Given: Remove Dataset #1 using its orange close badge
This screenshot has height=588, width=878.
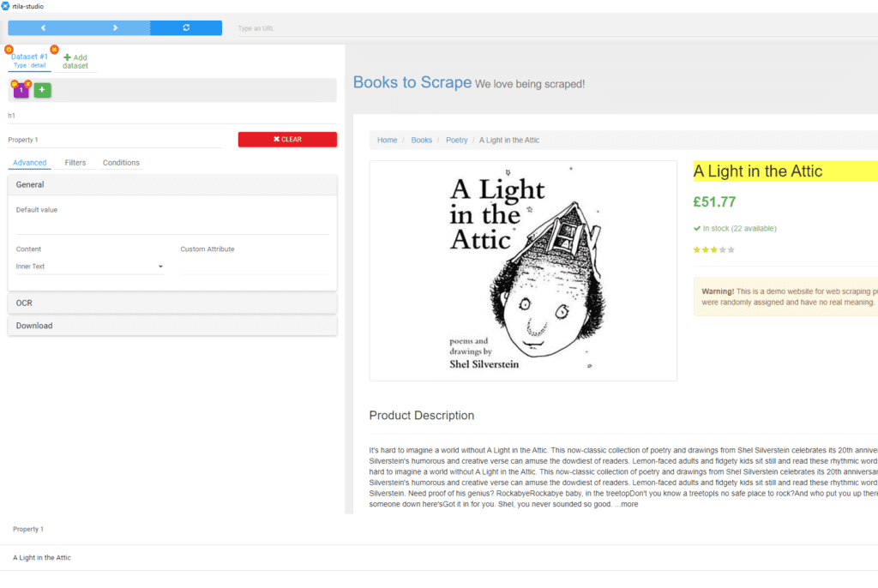Looking at the screenshot, I should point(54,49).
